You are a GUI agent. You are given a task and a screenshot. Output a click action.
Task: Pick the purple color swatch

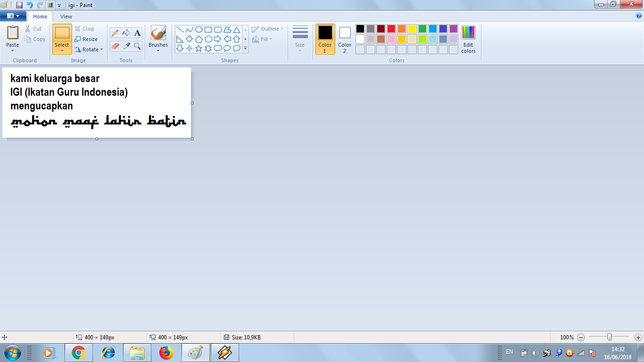point(454,29)
